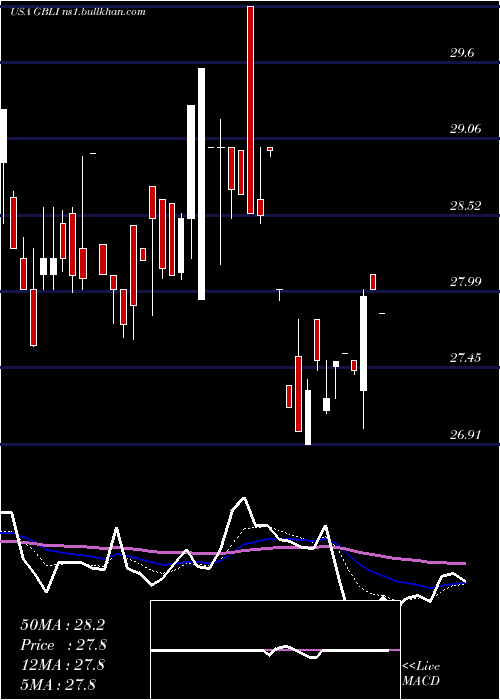Click the <<Live MACD label

point(421,673)
